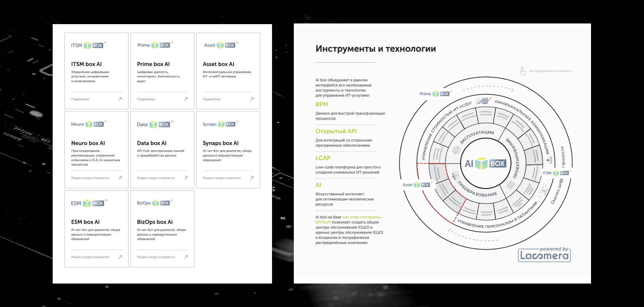Open the ITSM box AI card arrow icon
The image size is (644, 307).
coord(120,99)
